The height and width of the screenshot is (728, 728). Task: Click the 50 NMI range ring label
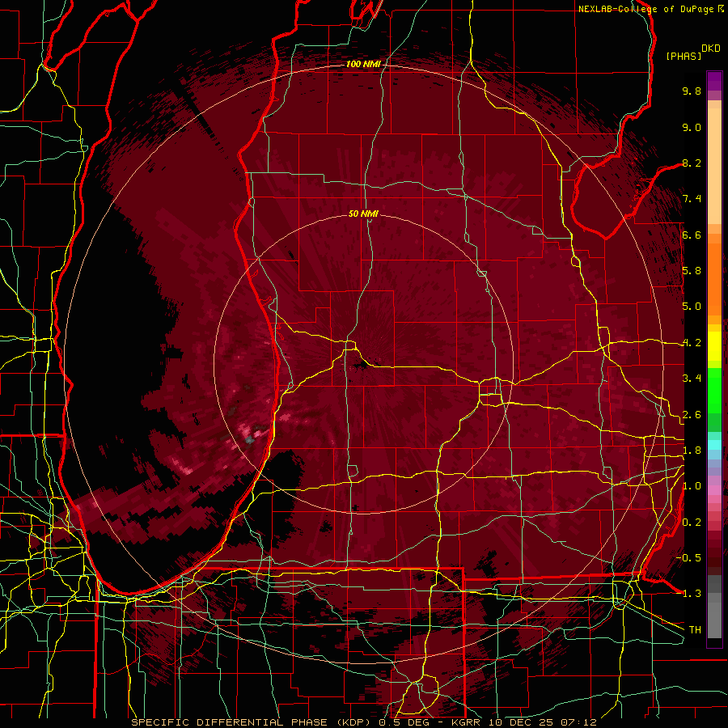click(363, 214)
